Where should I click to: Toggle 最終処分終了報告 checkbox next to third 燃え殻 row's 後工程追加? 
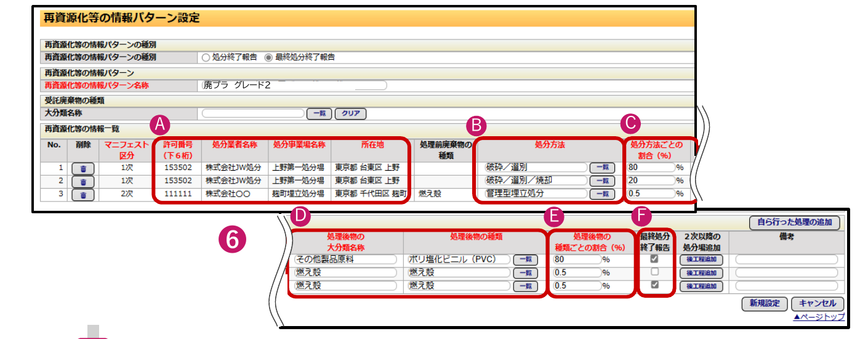click(654, 285)
